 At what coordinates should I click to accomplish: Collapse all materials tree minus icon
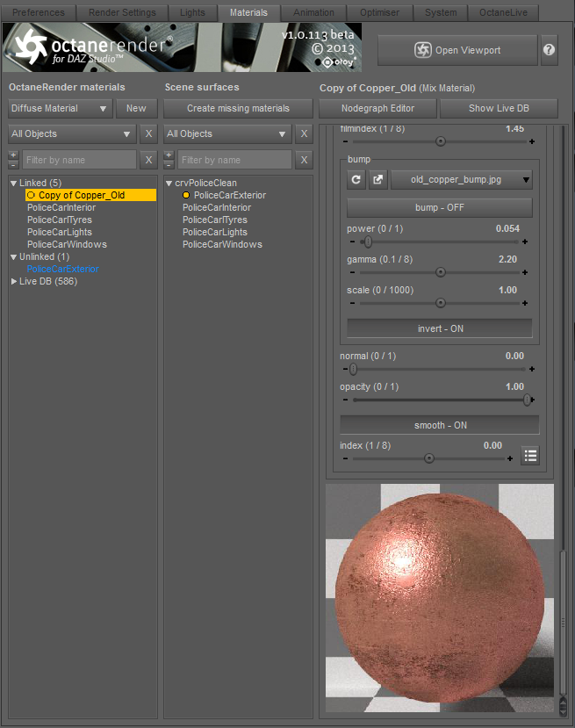pyautogui.click(x=13, y=164)
